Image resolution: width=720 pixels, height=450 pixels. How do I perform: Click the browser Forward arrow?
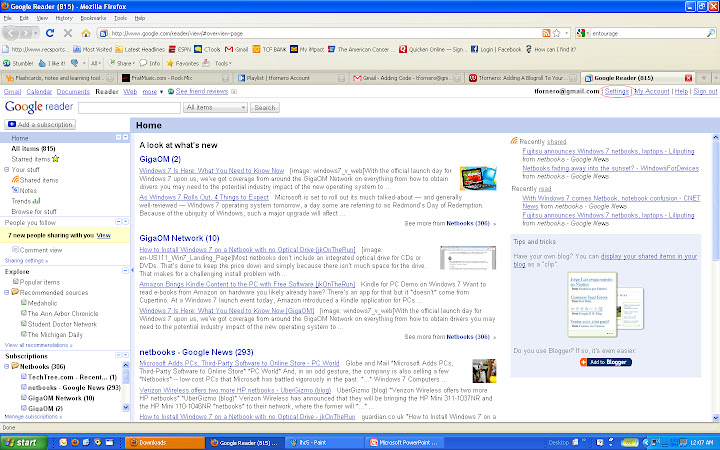26,33
